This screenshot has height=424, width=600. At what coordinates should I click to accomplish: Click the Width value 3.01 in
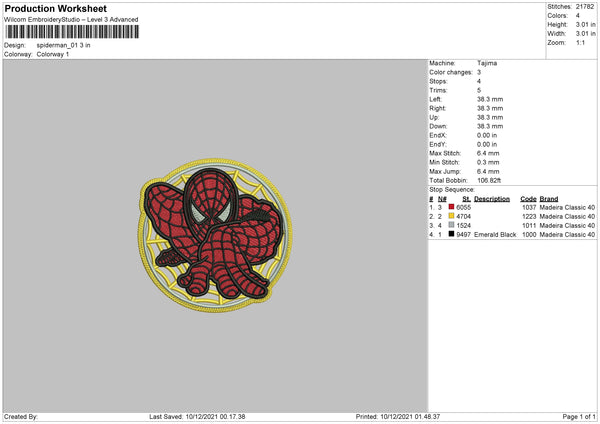[585, 34]
